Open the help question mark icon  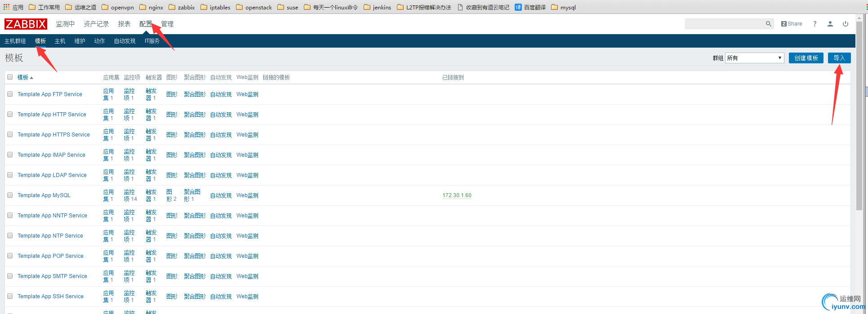pos(815,24)
